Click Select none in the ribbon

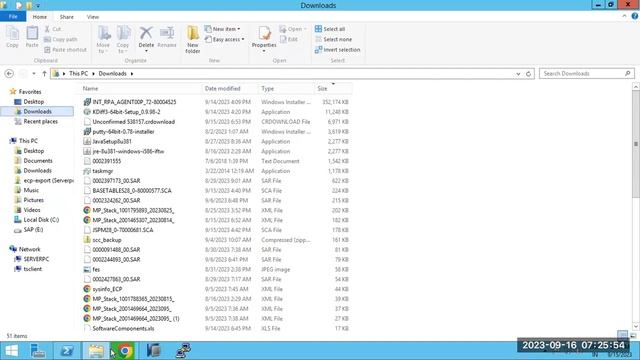333,40
